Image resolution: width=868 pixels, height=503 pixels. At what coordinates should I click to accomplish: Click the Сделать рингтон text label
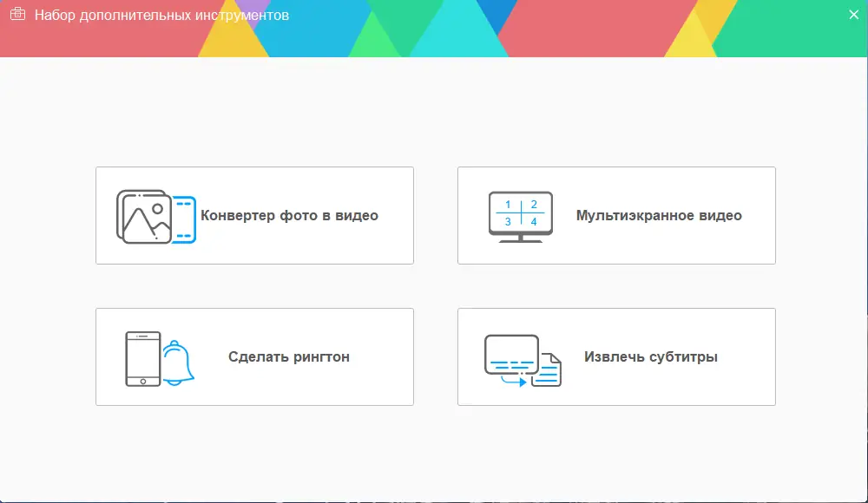click(x=287, y=356)
